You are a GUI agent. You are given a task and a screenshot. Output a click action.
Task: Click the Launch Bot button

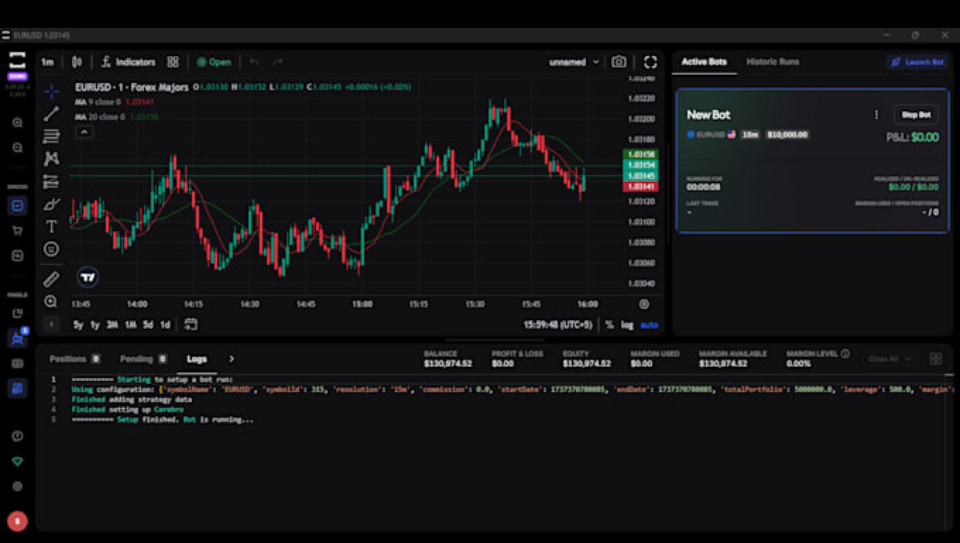click(916, 62)
